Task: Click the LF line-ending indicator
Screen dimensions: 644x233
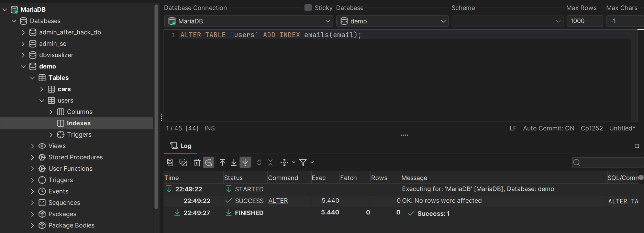Action: pyautogui.click(x=513, y=128)
